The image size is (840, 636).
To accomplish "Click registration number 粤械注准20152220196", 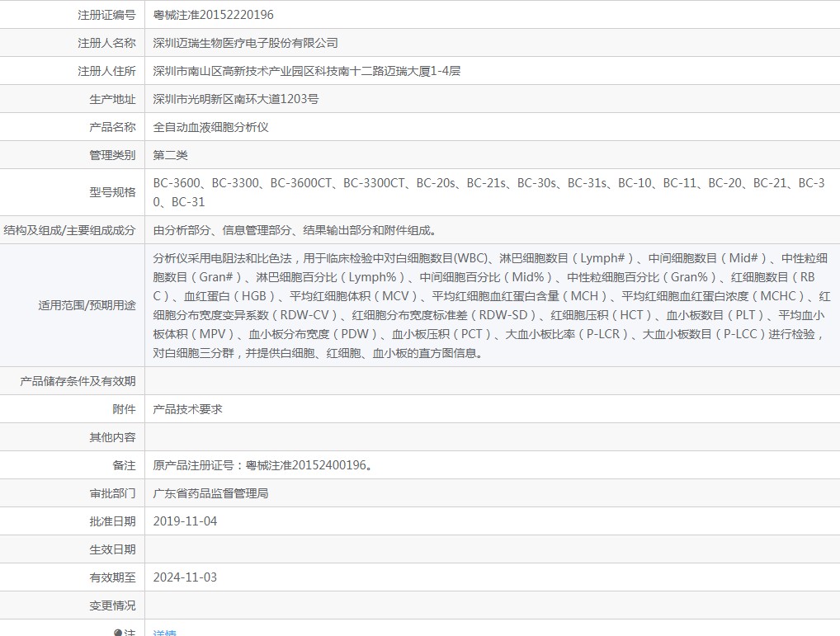I will point(213,15).
